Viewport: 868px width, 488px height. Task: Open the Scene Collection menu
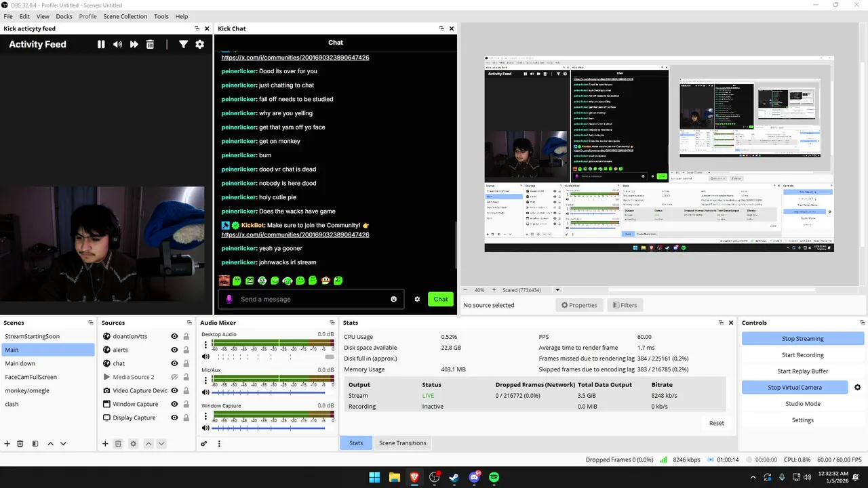pyautogui.click(x=125, y=16)
